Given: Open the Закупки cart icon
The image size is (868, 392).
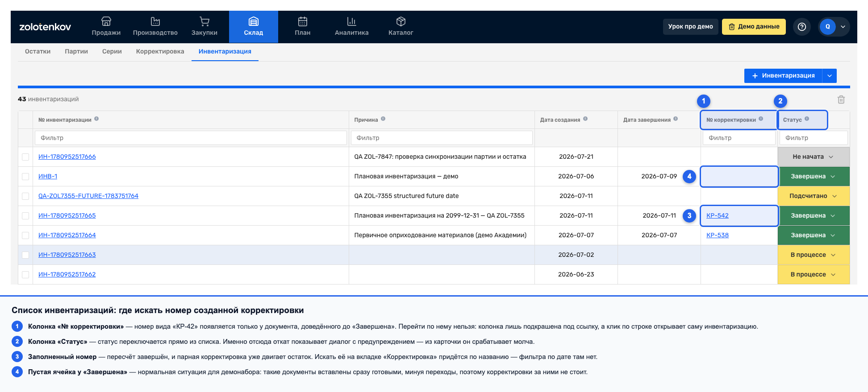Looking at the screenshot, I should coord(204,21).
